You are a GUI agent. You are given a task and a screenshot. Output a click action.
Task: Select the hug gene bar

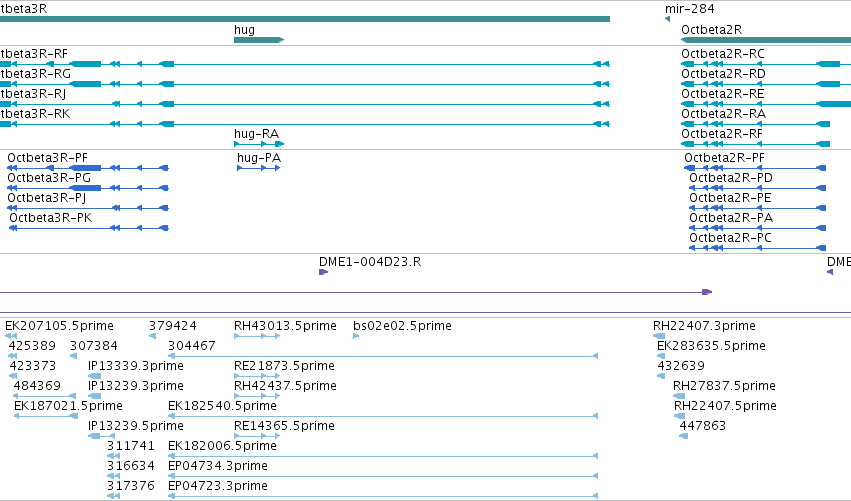[x=259, y=40]
